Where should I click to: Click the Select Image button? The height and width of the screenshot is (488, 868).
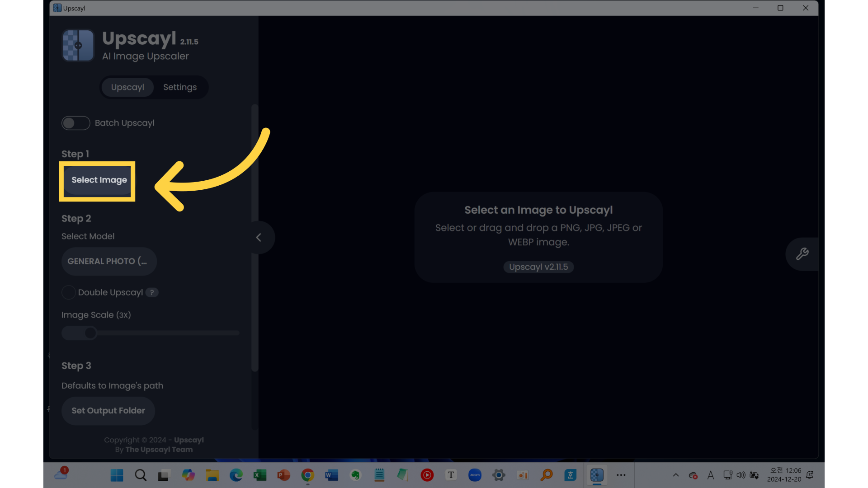[x=99, y=180]
